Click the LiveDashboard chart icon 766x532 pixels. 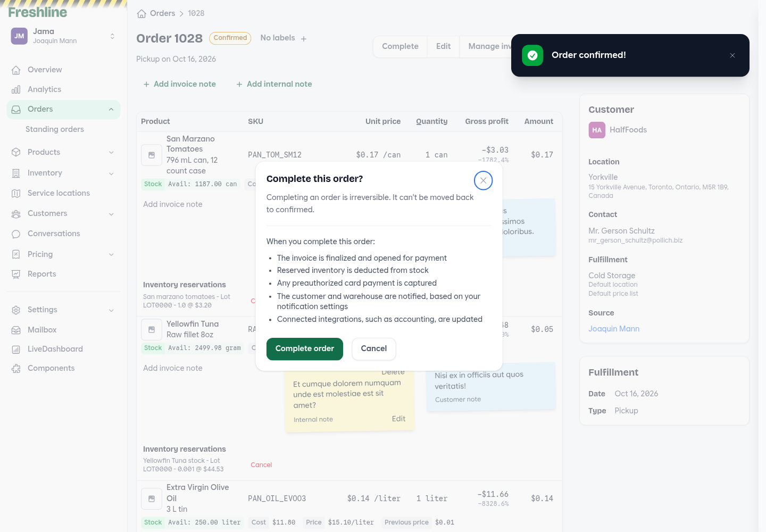[16, 349]
